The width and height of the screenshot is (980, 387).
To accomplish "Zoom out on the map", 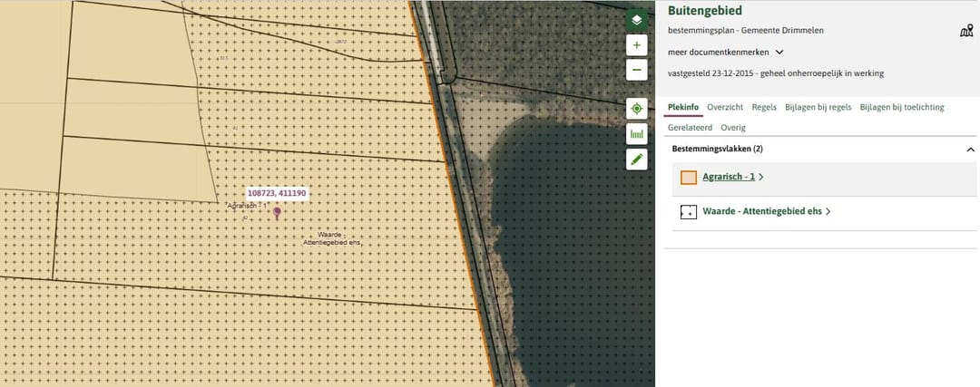I will pos(637,70).
